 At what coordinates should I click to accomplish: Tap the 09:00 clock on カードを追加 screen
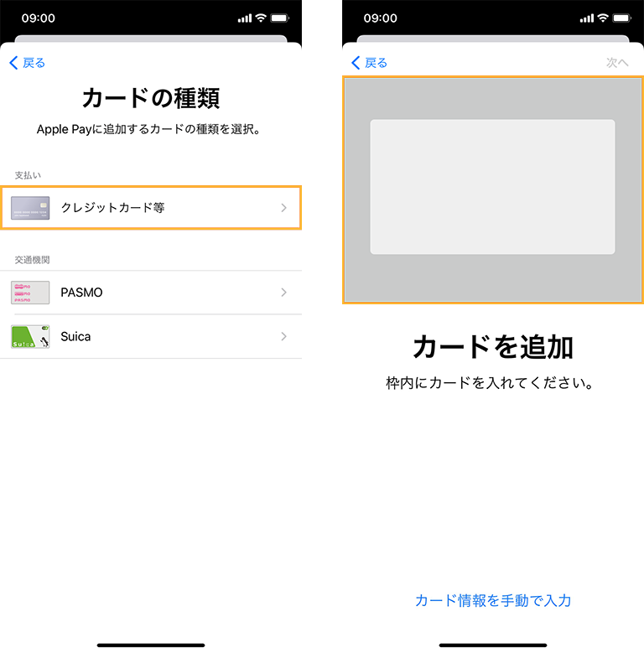pos(380,18)
